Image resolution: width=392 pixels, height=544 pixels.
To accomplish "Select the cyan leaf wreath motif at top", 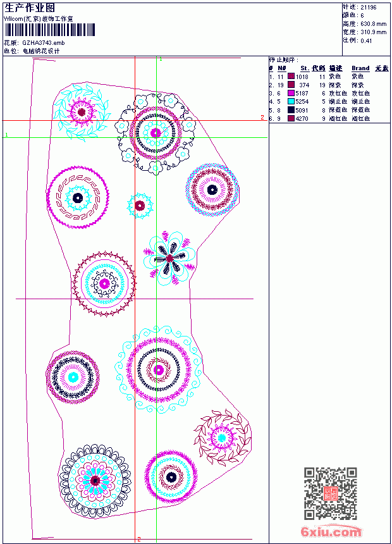I will pos(82,112).
